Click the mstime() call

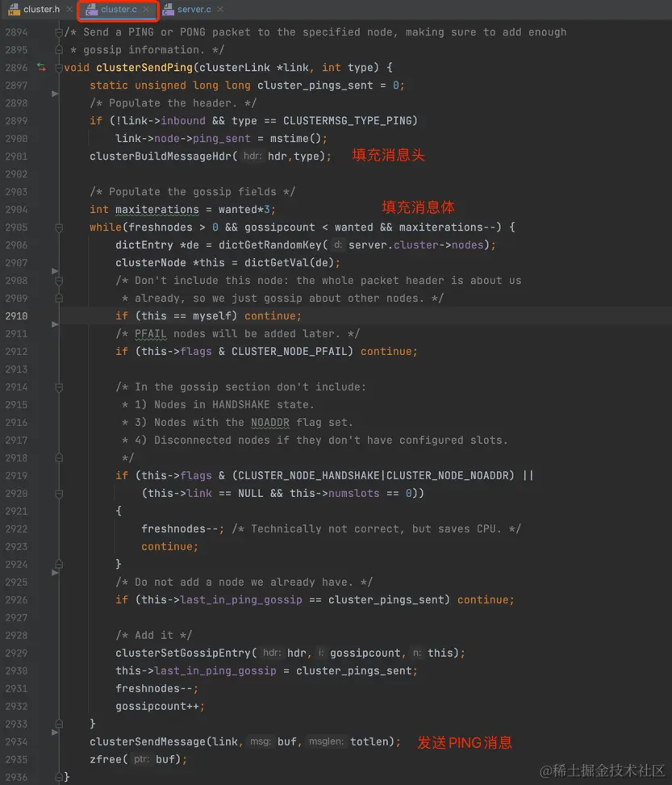(295, 138)
